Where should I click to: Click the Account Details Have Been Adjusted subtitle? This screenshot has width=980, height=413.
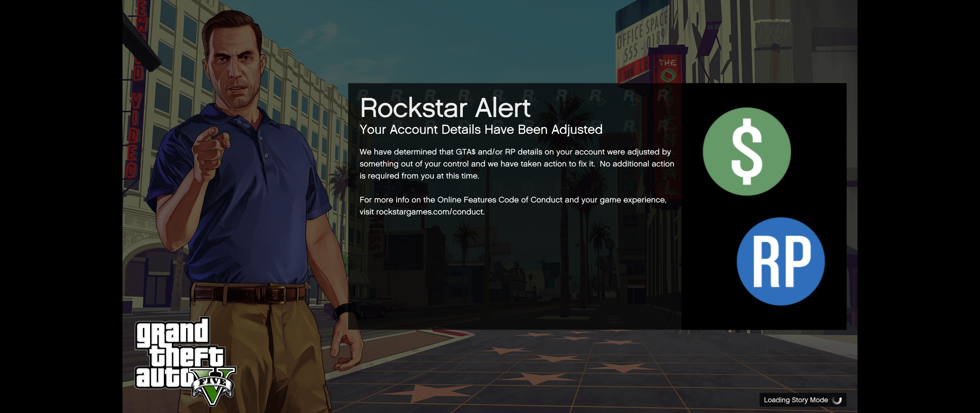point(481,130)
